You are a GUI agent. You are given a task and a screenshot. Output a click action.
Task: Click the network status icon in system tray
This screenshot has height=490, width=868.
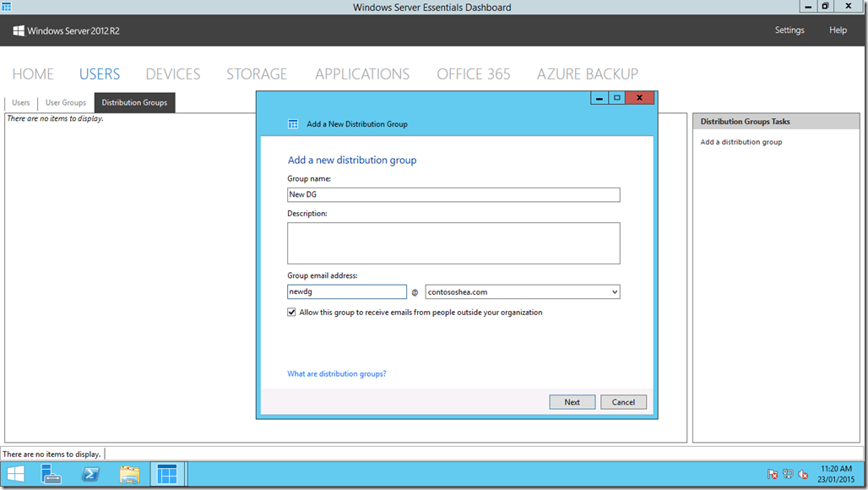(787, 474)
